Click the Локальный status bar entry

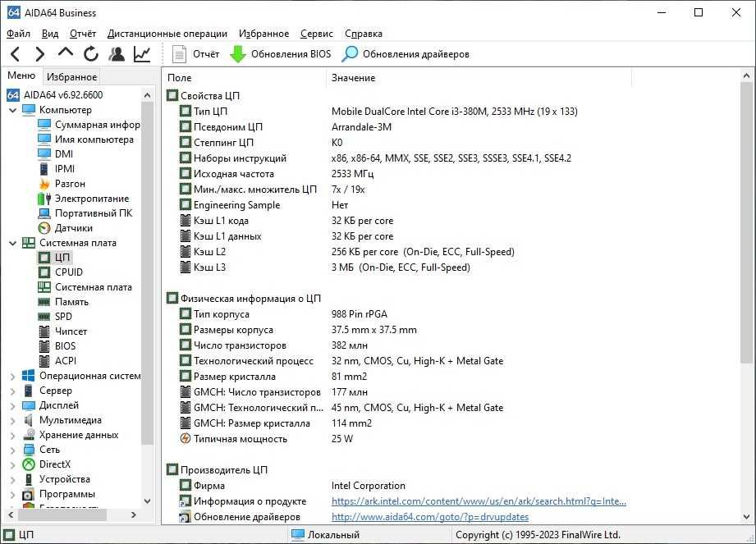(327, 535)
